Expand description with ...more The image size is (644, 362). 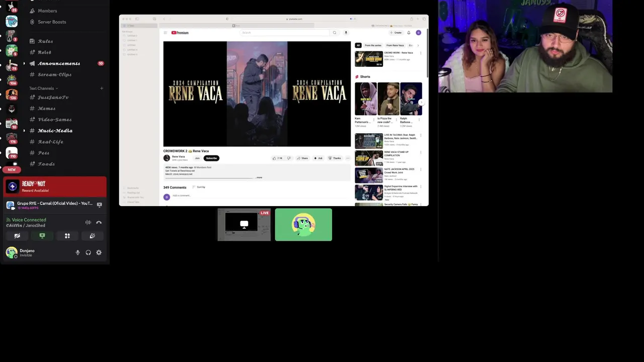pyautogui.click(x=259, y=177)
